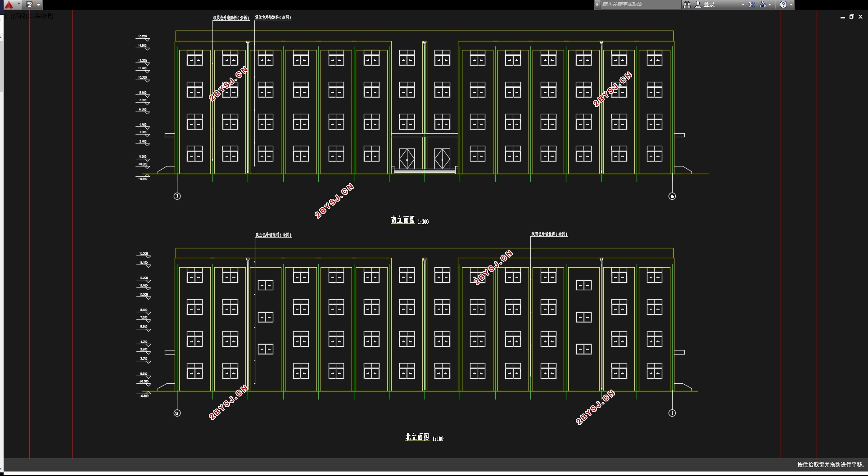Click the Stay Connected triangle icon
868x476 pixels.
pos(763,4)
